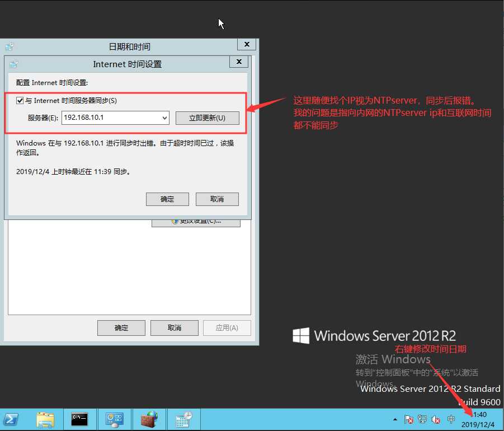Switch input language indicator 中
This screenshot has height=431, width=504.
451,419
